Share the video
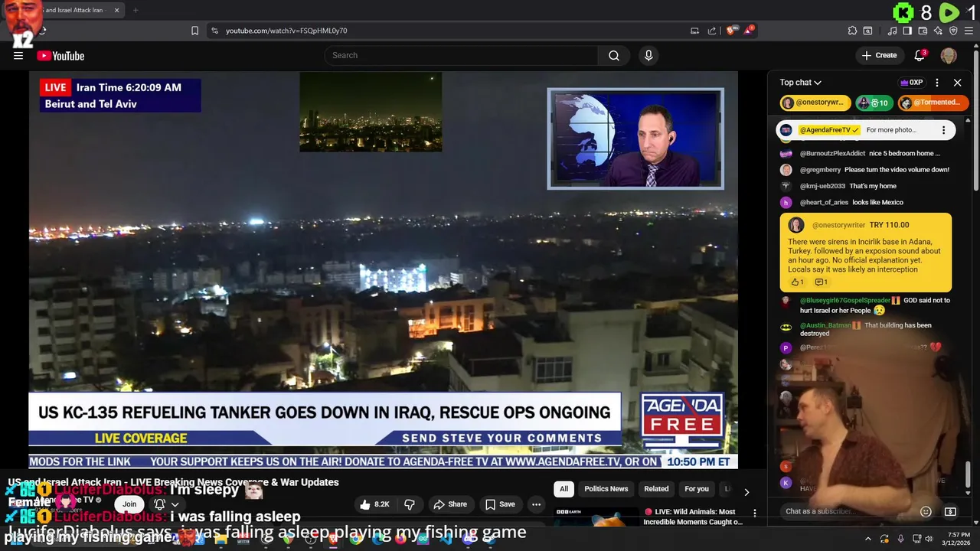Image resolution: width=980 pixels, height=551 pixels. pyautogui.click(x=450, y=504)
